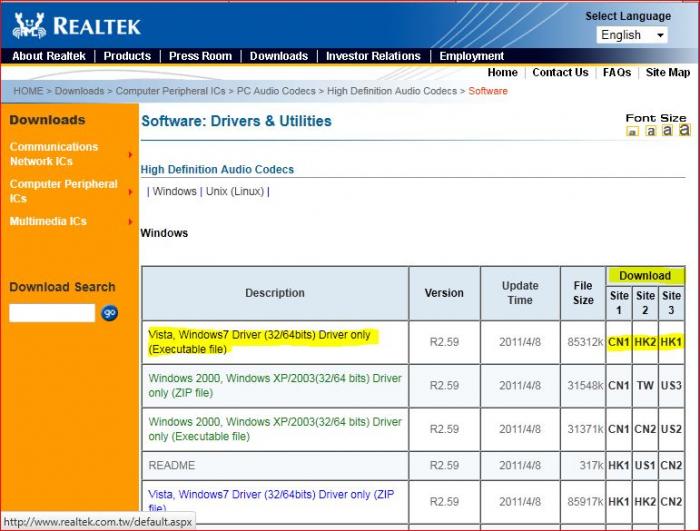Open the Select Language dropdown
Image resolution: width=700 pixels, height=531 pixels.
[632, 35]
